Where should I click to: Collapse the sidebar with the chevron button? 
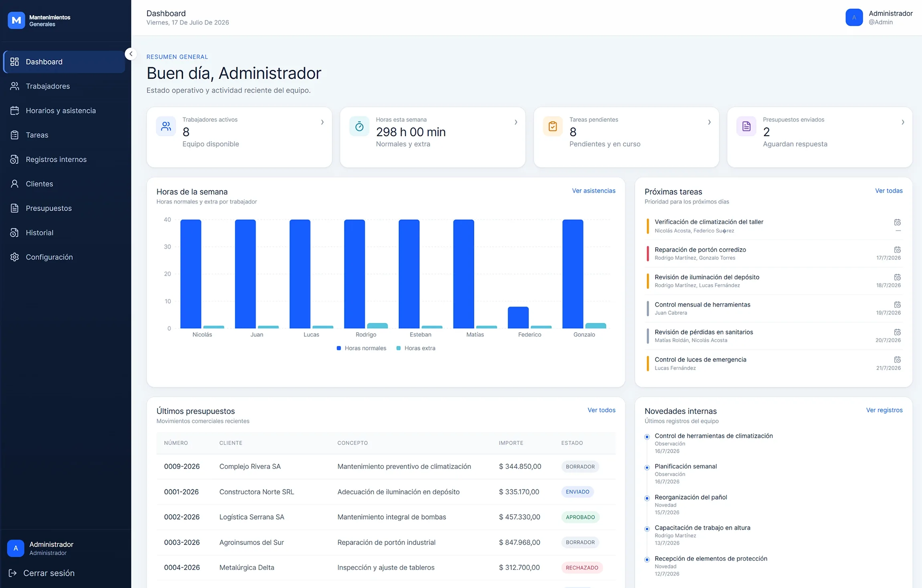click(131, 54)
